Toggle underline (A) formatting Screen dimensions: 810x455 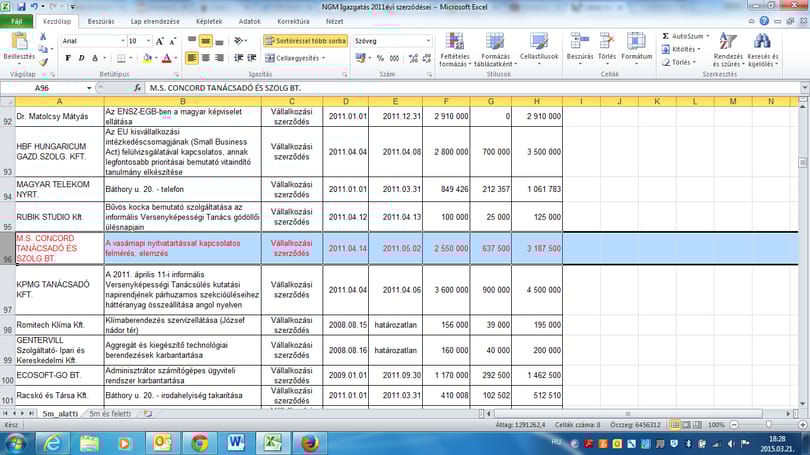(x=95, y=58)
